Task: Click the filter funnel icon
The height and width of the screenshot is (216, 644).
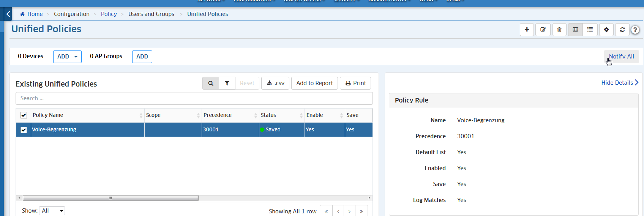Action: 227,83
